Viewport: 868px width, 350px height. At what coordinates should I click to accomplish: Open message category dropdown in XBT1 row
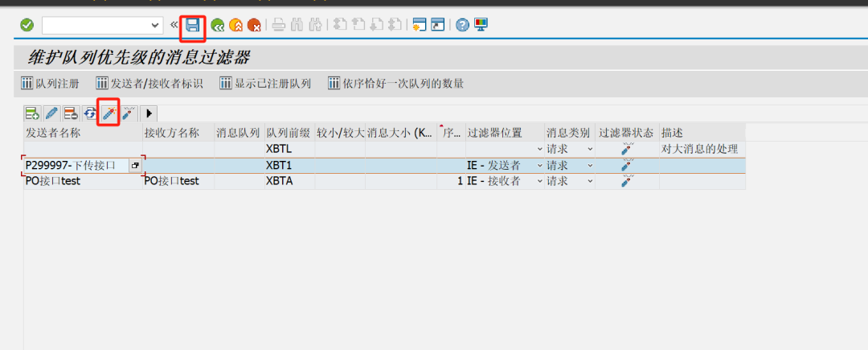(x=590, y=165)
